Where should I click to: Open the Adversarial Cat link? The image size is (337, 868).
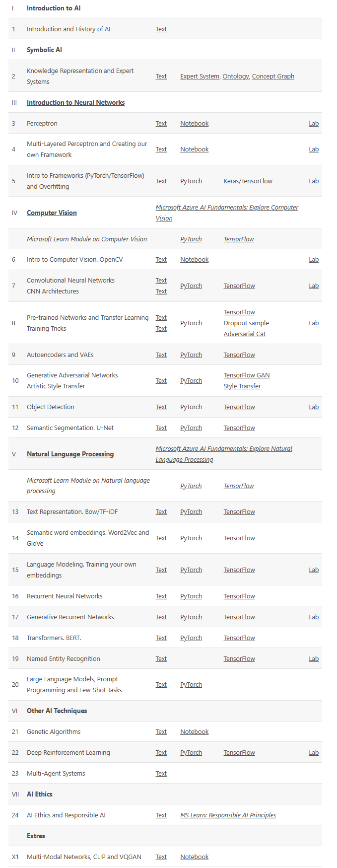coord(244,334)
